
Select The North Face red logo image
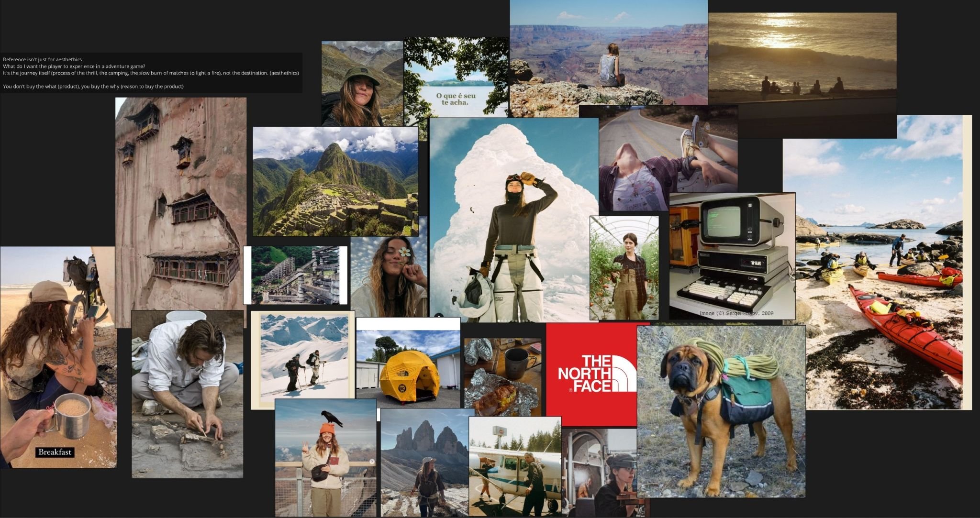[x=591, y=374]
